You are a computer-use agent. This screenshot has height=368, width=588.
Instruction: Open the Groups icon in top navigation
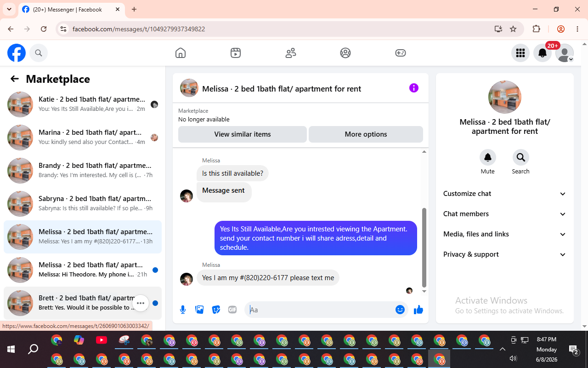point(345,53)
